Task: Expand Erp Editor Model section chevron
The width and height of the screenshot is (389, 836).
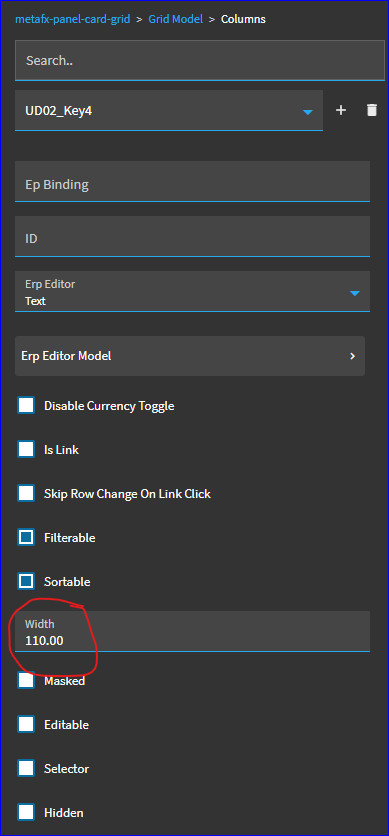Action: (352, 356)
